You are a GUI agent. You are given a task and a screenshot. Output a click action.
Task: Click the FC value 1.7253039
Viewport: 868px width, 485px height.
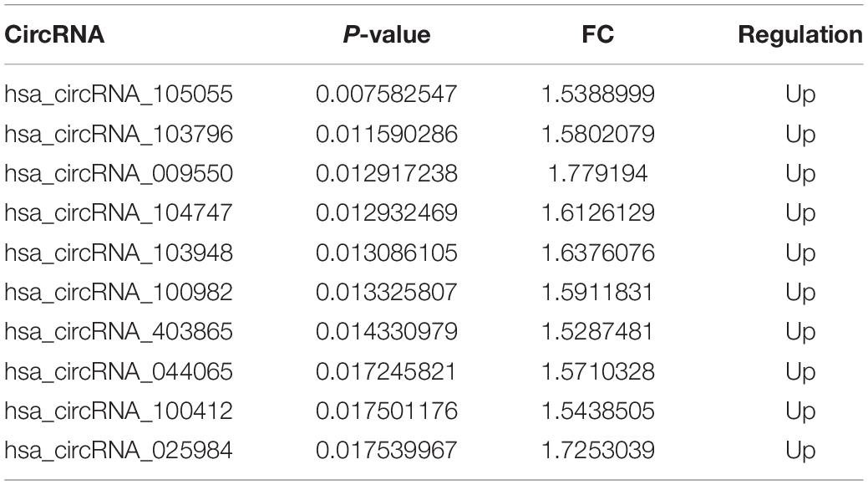(x=598, y=450)
